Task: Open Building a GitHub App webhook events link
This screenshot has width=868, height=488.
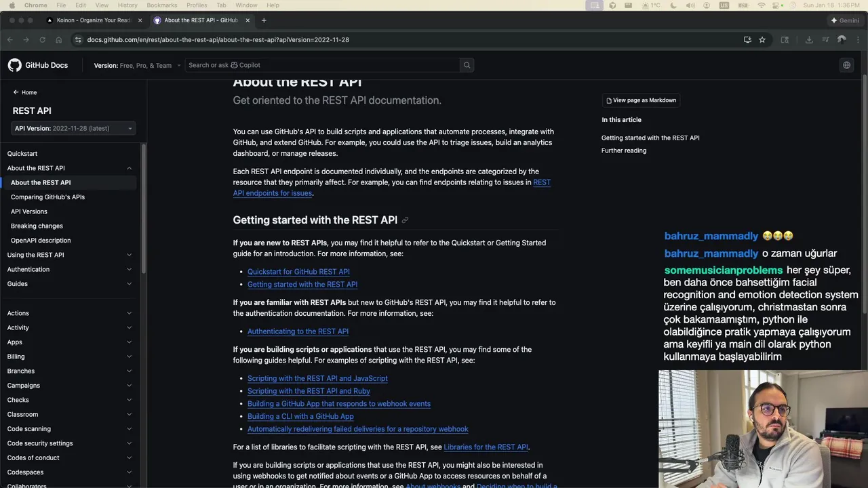Action: point(339,404)
